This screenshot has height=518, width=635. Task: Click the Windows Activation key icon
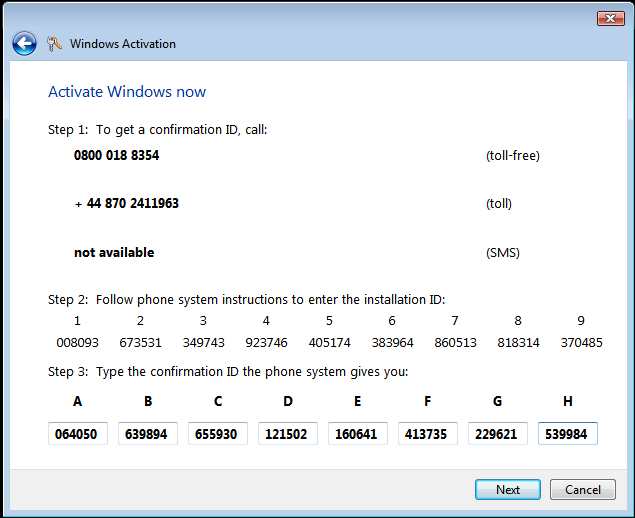pyautogui.click(x=54, y=44)
